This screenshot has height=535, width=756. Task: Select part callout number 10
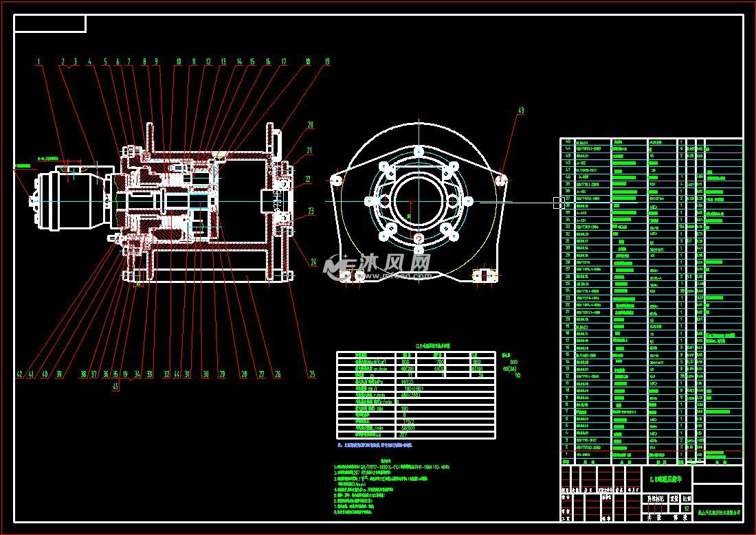click(x=178, y=62)
